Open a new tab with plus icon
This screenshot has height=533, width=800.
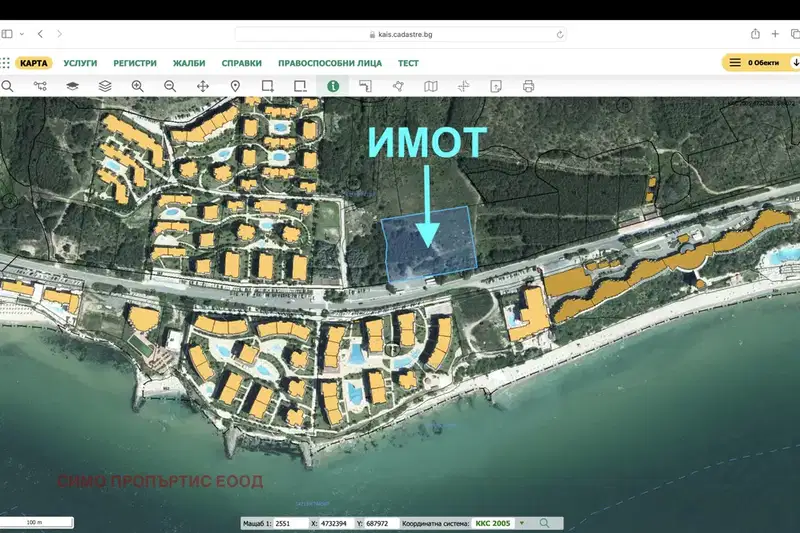pos(775,34)
